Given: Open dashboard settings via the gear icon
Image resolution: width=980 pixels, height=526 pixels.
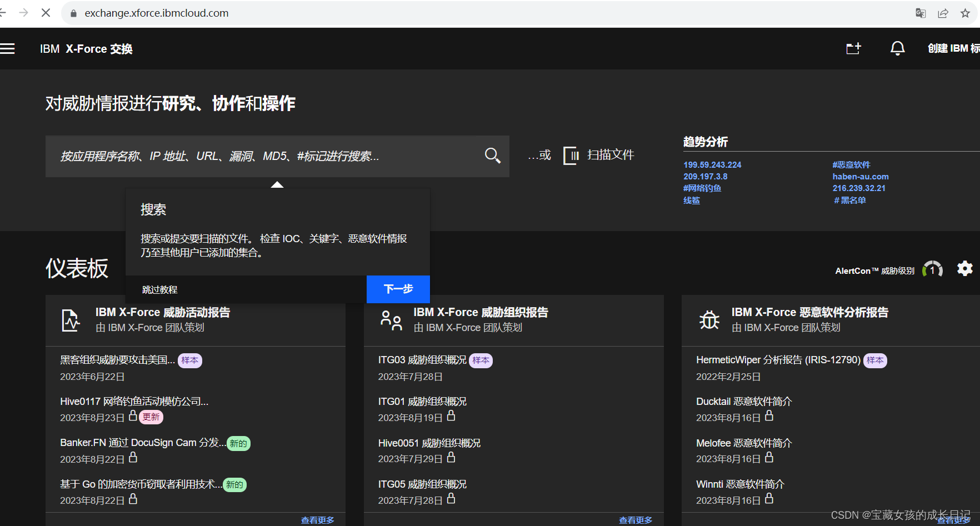Looking at the screenshot, I should point(965,269).
